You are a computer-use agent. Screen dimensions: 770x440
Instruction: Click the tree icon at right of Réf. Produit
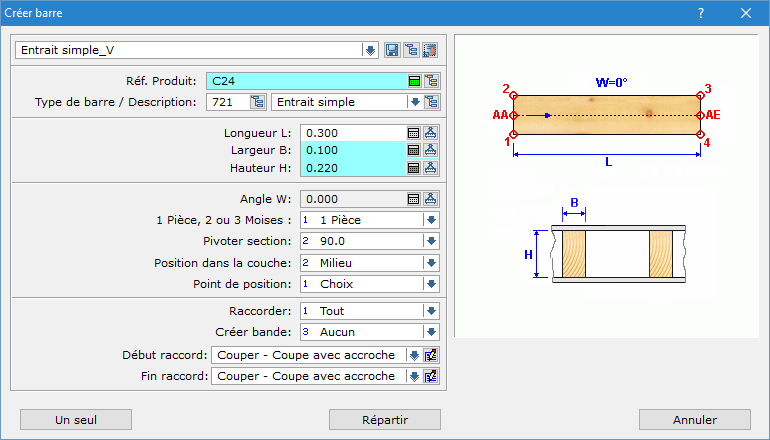(x=431, y=82)
